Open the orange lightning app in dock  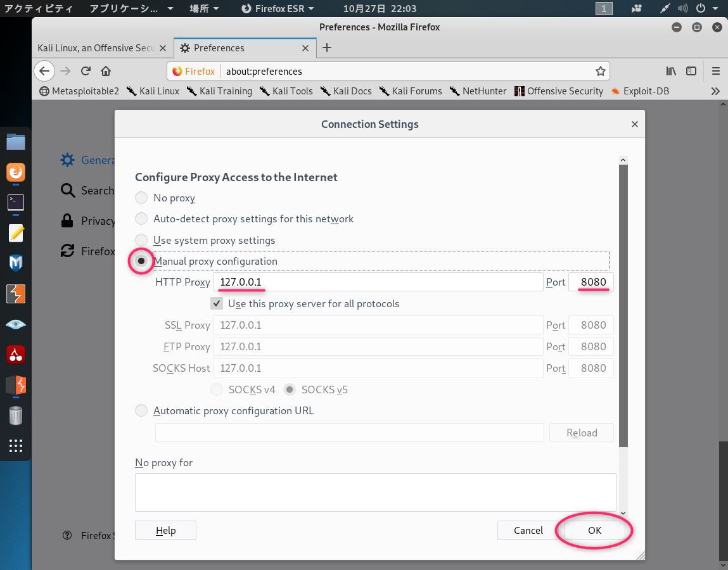[16, 385]
